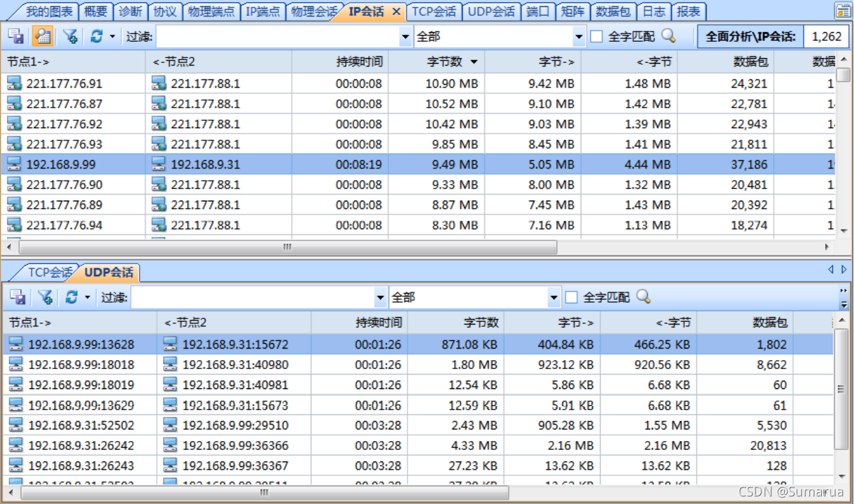Click the search magnifier icon in top toolbar

pyautogui.click(x=668, y=36)
